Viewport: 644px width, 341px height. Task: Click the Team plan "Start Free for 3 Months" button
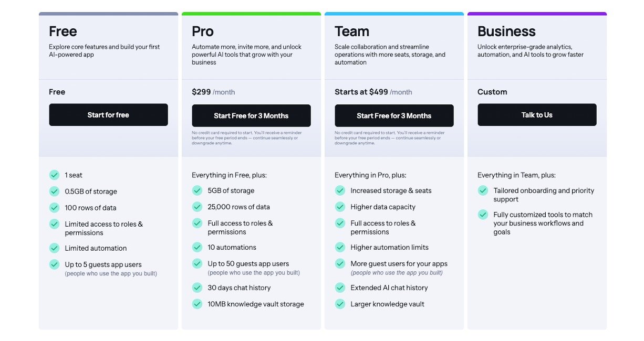tap(394, 115)
